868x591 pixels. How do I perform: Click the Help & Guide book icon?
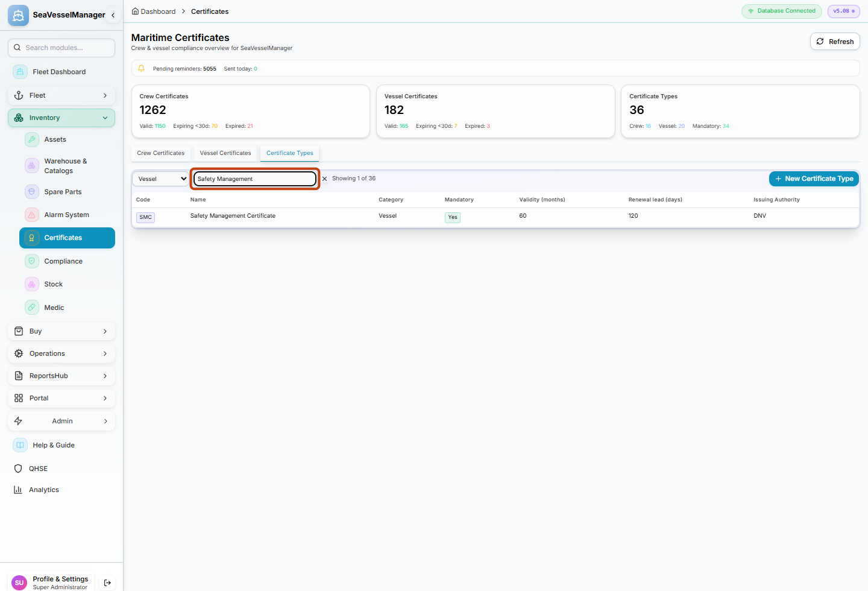(20, 445)
